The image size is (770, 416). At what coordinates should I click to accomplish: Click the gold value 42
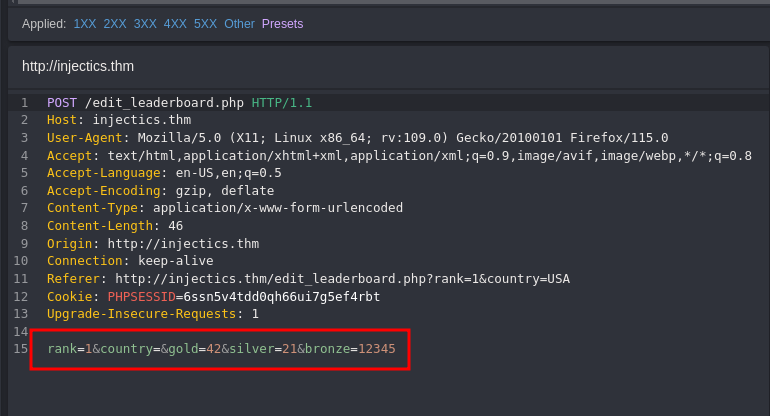214,349
